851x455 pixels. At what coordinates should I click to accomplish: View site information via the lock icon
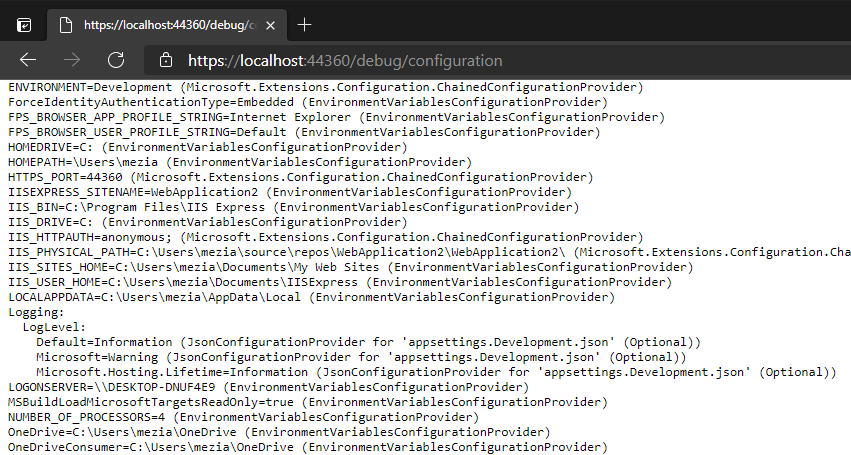(x=165, y=60)
